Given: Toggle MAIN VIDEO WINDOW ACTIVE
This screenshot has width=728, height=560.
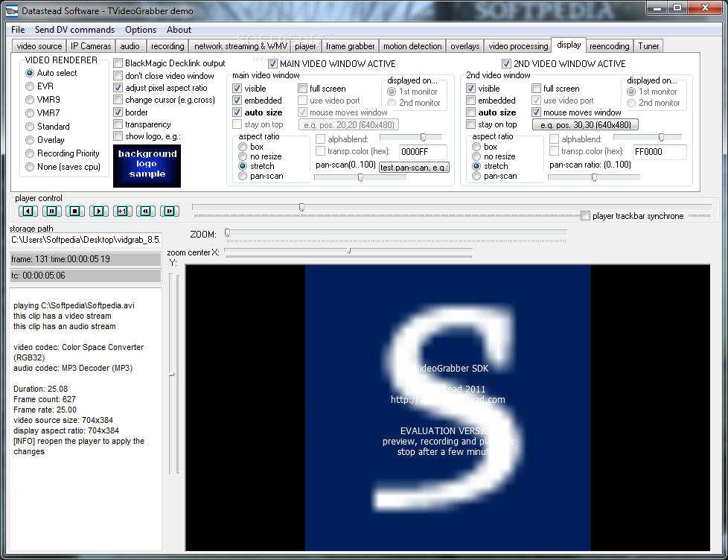Looking at the screenshot, I should pos(273,64).
